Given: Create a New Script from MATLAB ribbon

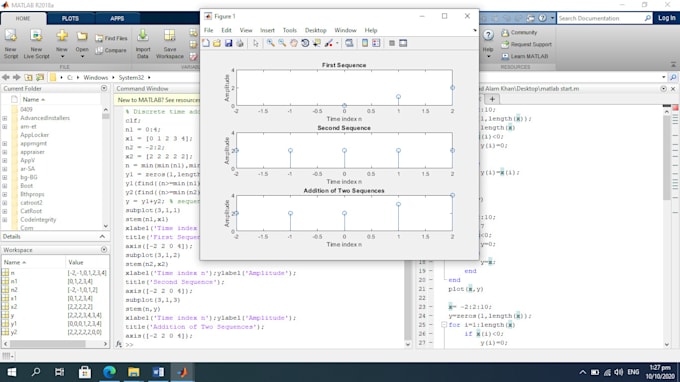Looking at the screenshot, I should coord(11,44).
